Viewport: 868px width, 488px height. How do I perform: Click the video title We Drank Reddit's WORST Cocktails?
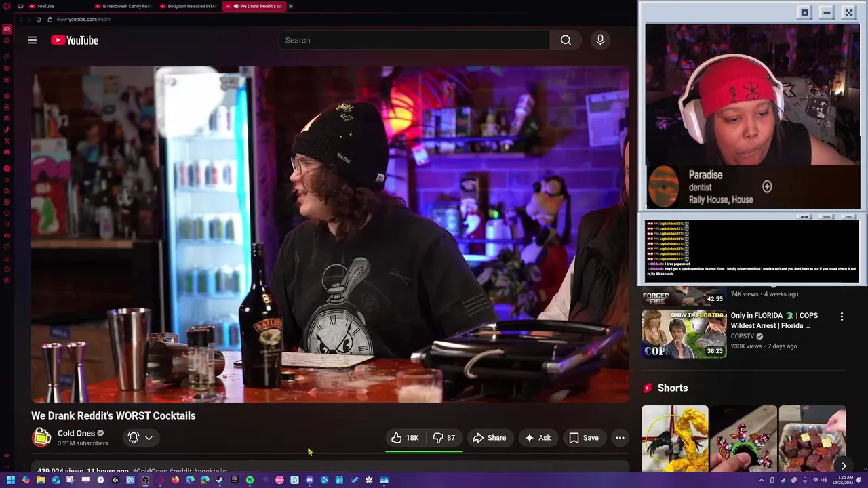[113, 415]
